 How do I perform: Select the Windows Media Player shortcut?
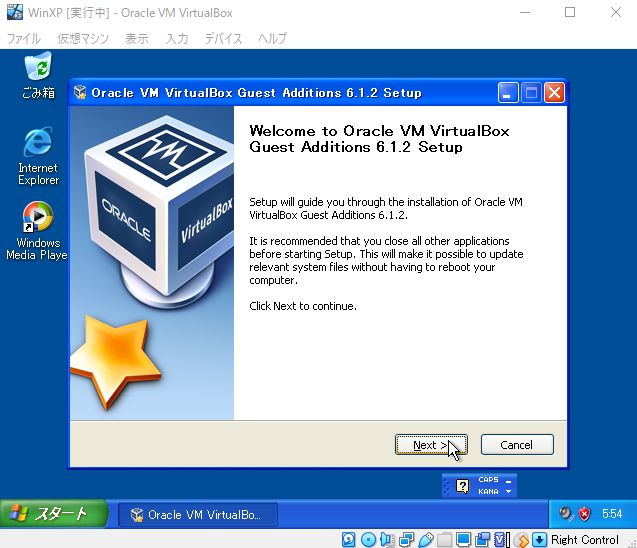pos(37,230)
